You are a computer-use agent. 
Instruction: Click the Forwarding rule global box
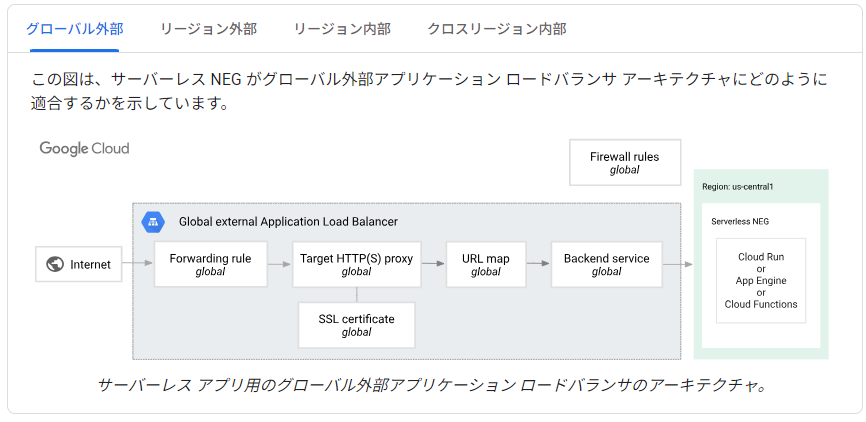coord(210,264)
